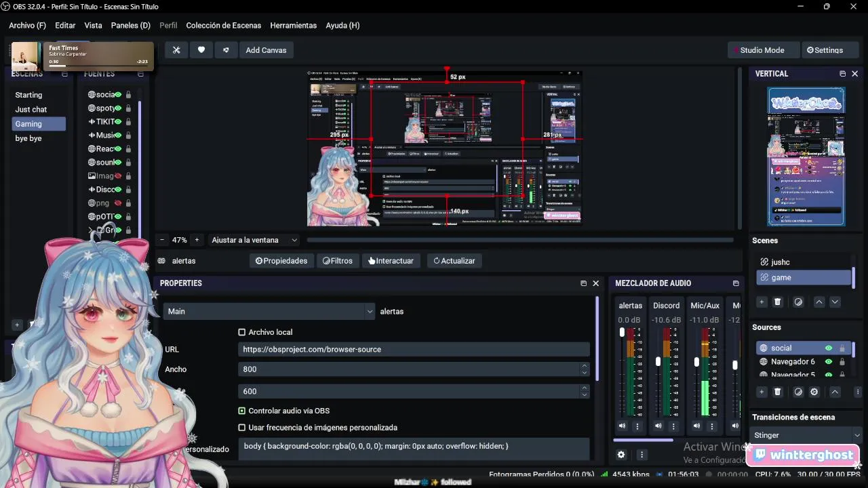Increase the Ancho value with the stepper
The height and width of the screenshot is (488, 868).
click(x=585, y=366)
